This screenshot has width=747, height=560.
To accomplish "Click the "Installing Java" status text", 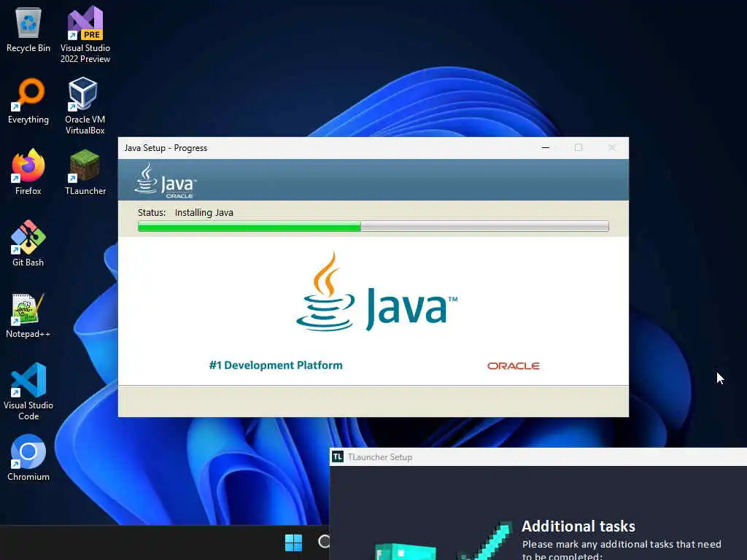I will point(204,212).
